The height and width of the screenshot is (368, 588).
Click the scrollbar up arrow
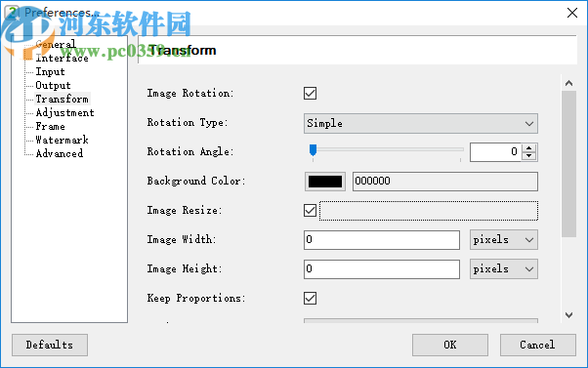[x=568, y=83]
